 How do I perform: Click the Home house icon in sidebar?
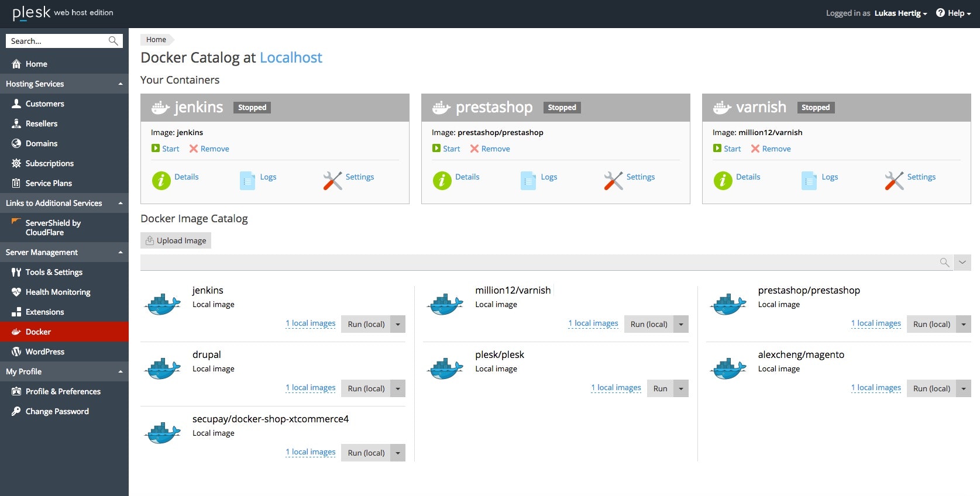pos(16,64)
